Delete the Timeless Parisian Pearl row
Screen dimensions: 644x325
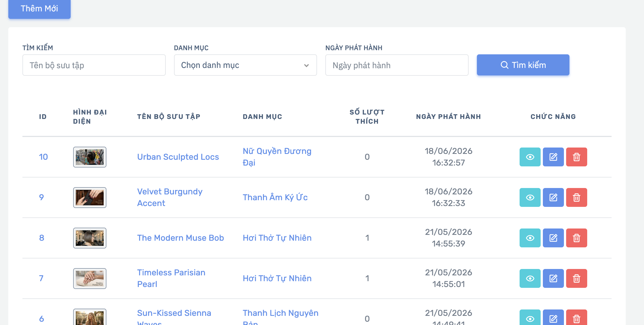pyautogui.click(x=576, y=278)
